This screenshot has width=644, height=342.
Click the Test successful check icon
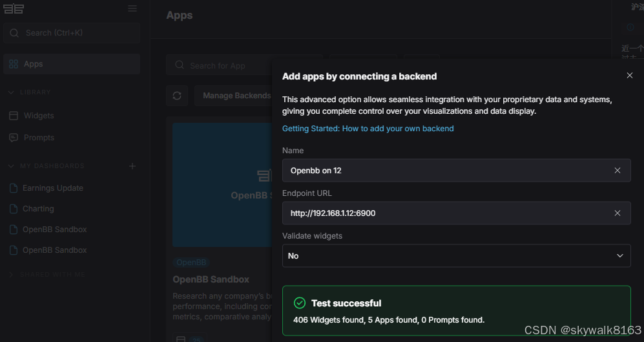click(x=300, y=303)
